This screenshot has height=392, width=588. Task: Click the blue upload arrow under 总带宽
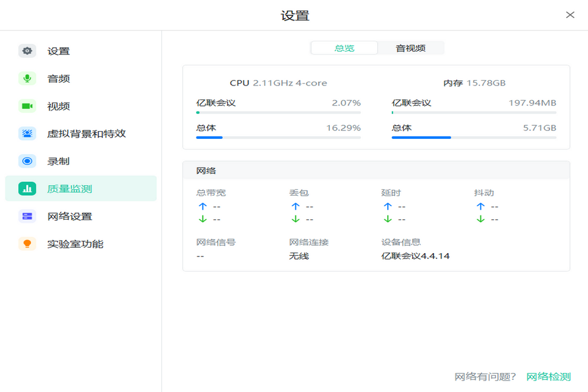203,206
